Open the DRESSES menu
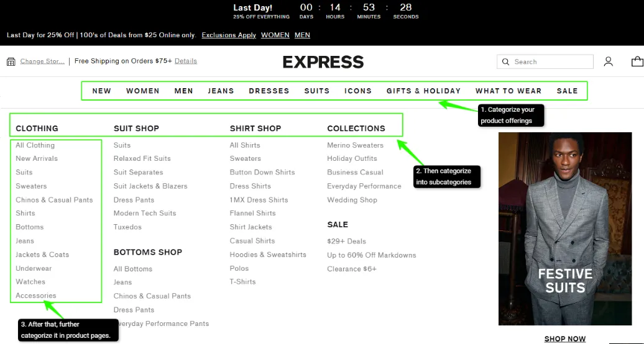This screenshot has height=344, width=644. pyautogui.click(x=269, y=91)
